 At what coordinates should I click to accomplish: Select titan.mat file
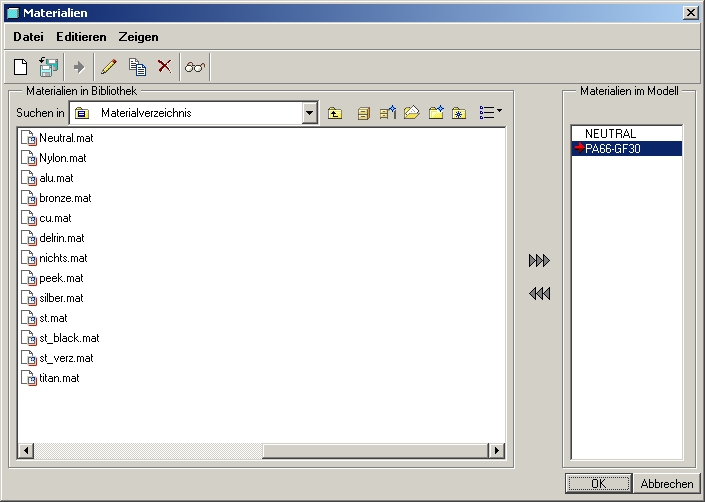[50, 378]
